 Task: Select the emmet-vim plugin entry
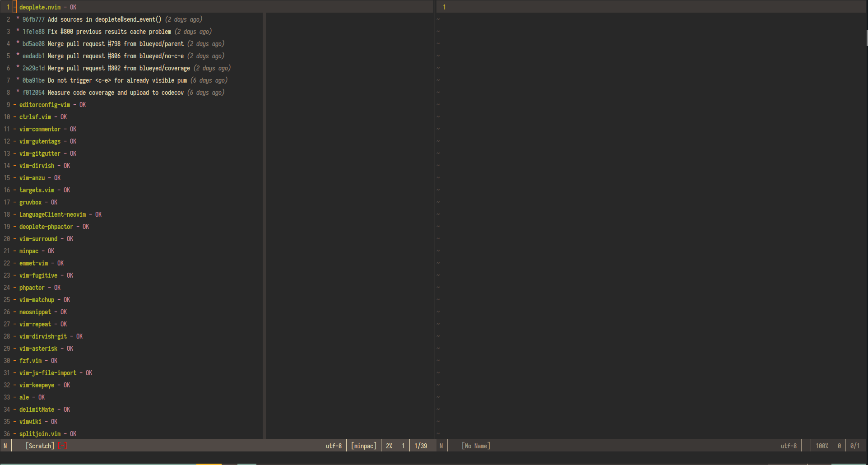(x=38, y=263)
